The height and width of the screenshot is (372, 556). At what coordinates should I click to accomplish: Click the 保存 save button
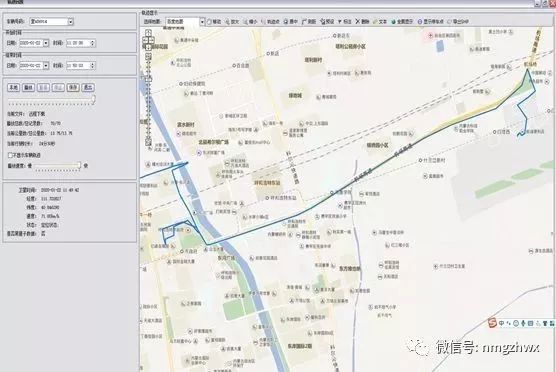click(73, 87)
